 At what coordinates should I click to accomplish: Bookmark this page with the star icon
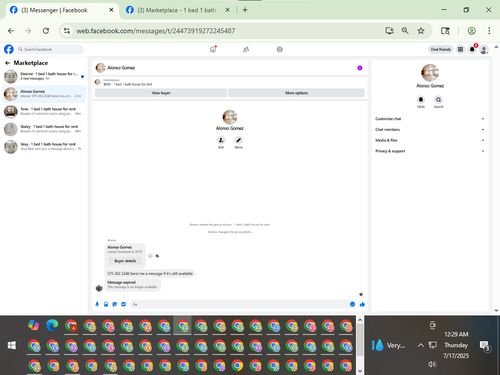pos(421,31)
